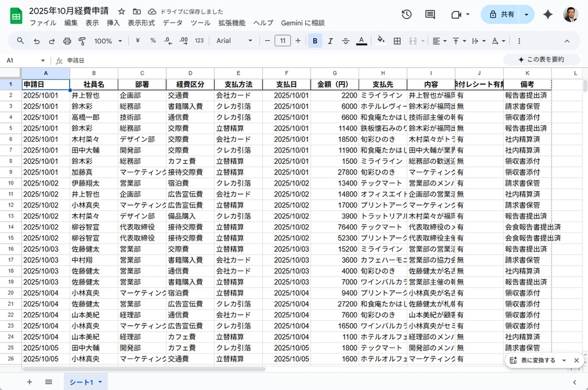The height and width of the screenshot is (390, 588).
Task: Decrease font size with minus button
Action: pos(267,41)
